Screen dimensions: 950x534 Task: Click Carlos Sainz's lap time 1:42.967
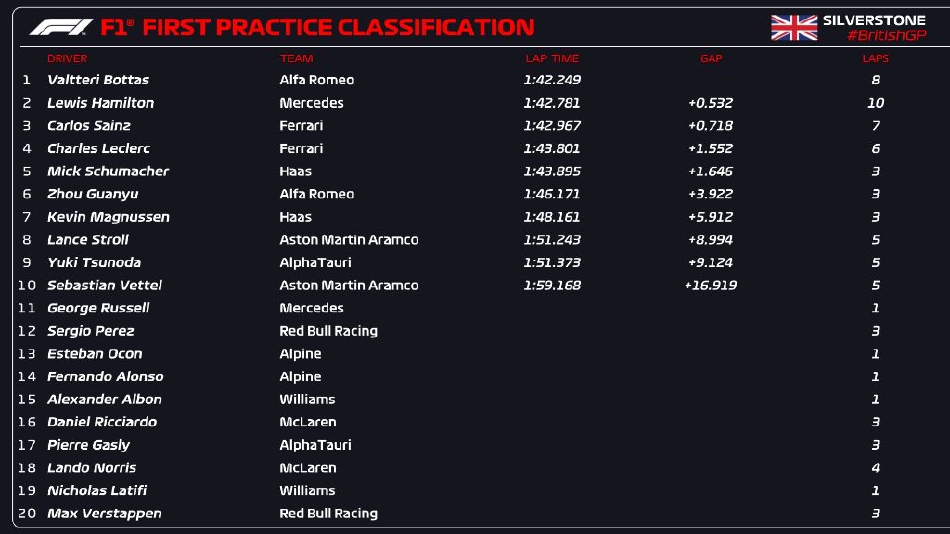pyautogui.click(x=552, y=126)
